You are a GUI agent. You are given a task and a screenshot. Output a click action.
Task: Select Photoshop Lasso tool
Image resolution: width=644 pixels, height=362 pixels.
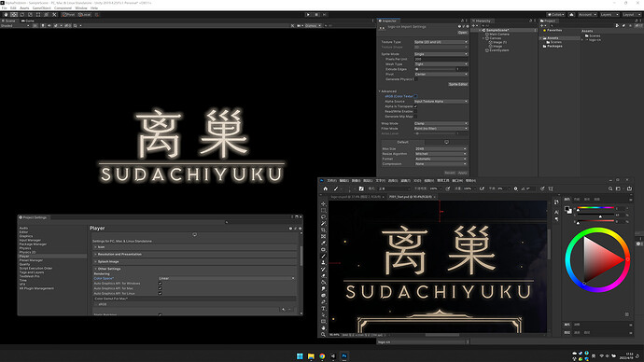(323, 217)
